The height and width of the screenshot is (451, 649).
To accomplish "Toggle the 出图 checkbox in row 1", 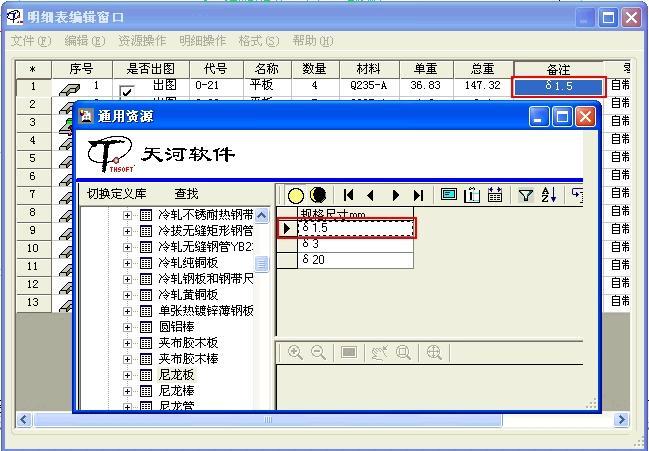I will [x=127, y=91].
